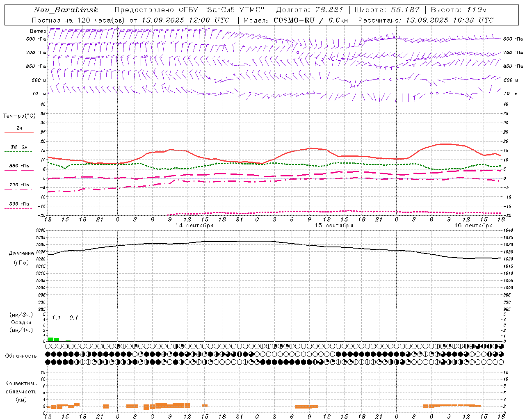Click the Прогноз на 120 часа(ов) text
Viewport: 525px width, 420px height.
pyautogui.click(x=79, y=20)
